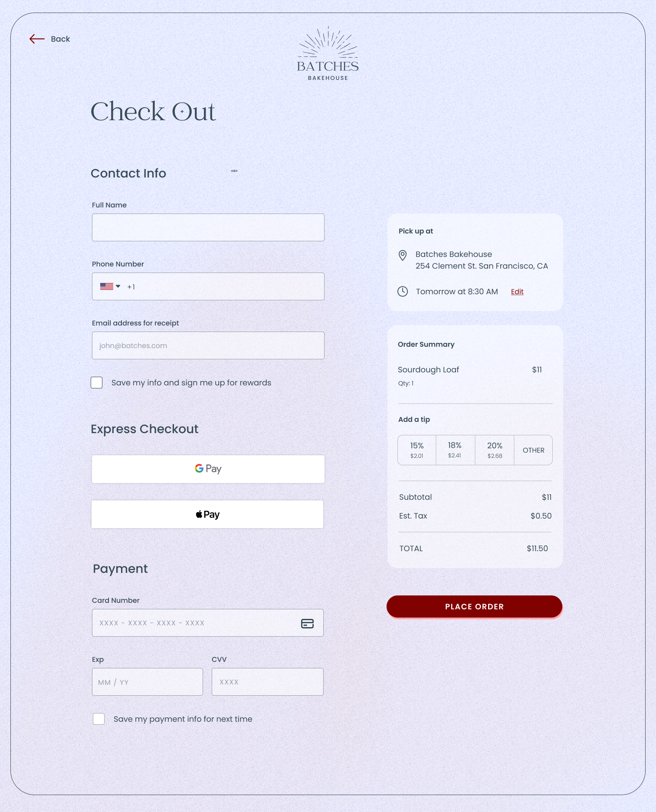Screen dimensions: 656x812
Task: Click the email address input field
Action: click(x=208, y=345)
